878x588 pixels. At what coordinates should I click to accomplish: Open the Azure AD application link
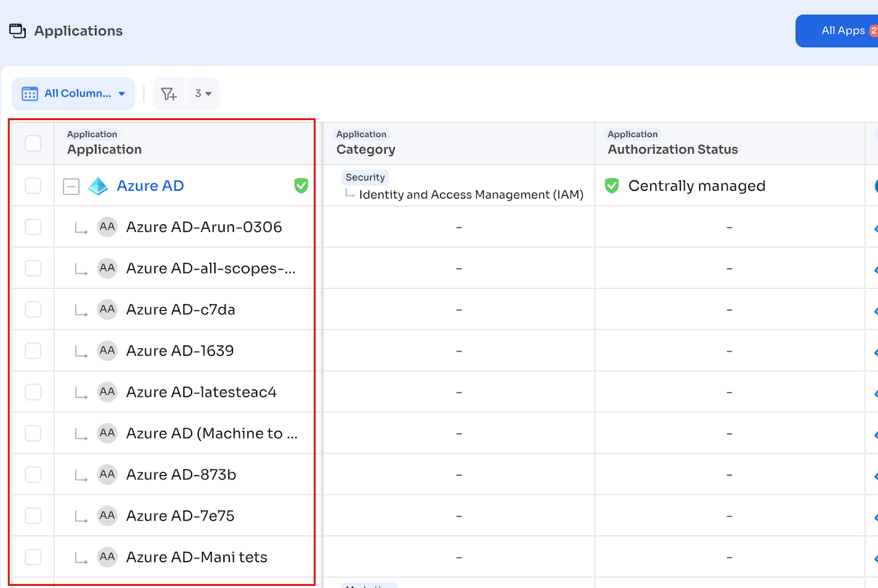coord(150,186)
